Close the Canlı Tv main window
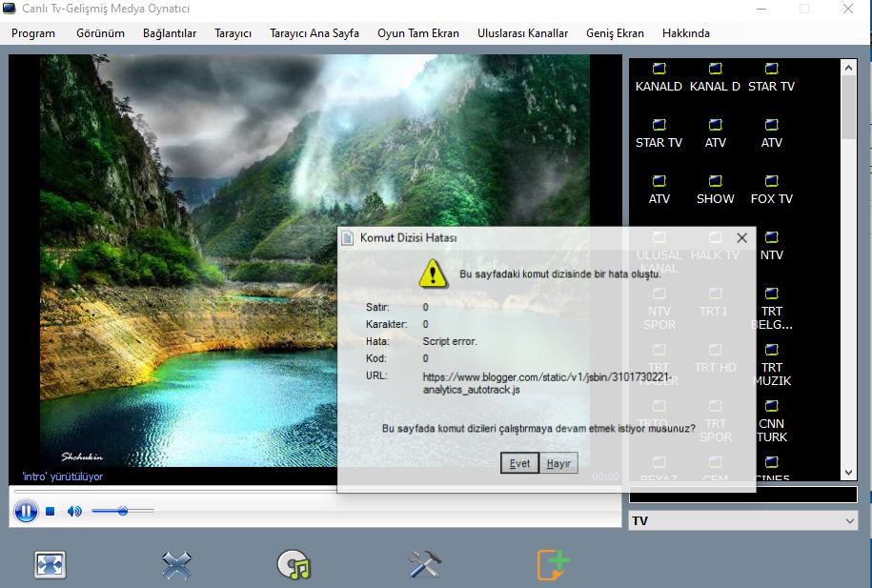Viewport: 872px width, 588px height. [847, 9]
